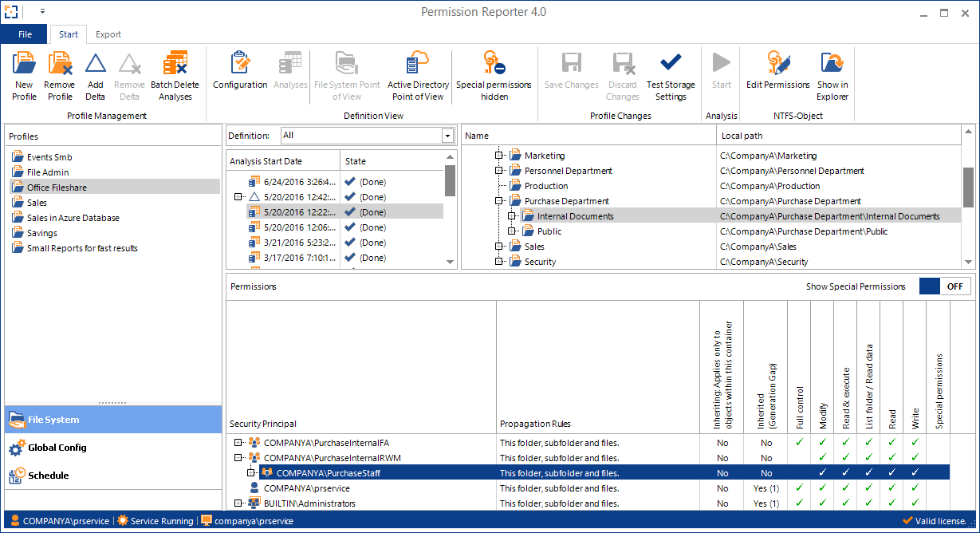This screenshot has width=980, height=533.
Task: Select the Sales in Azure Database profile
Action: pos(73,218)
